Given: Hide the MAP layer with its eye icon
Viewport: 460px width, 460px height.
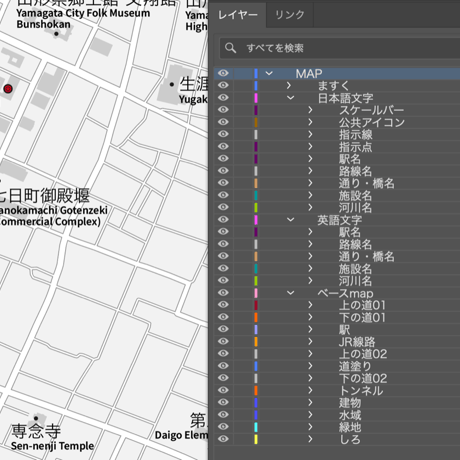Looking at the screenshot, I should click(x=223, y=73).
